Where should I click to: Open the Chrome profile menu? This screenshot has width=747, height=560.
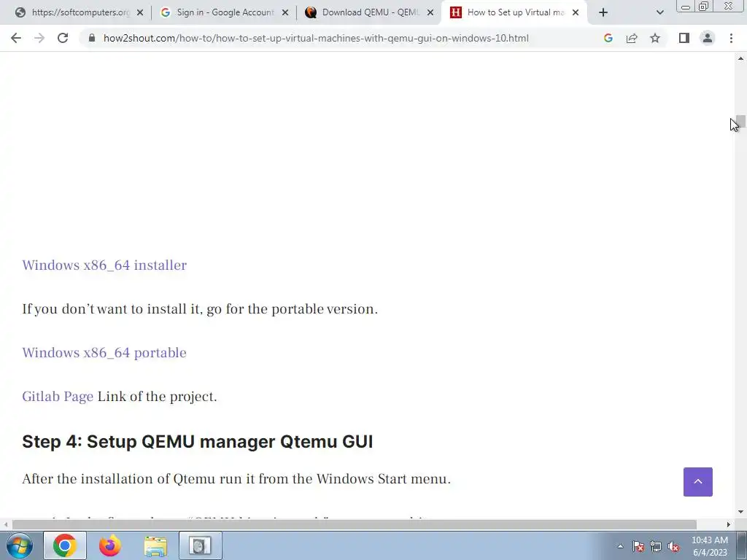708,38
